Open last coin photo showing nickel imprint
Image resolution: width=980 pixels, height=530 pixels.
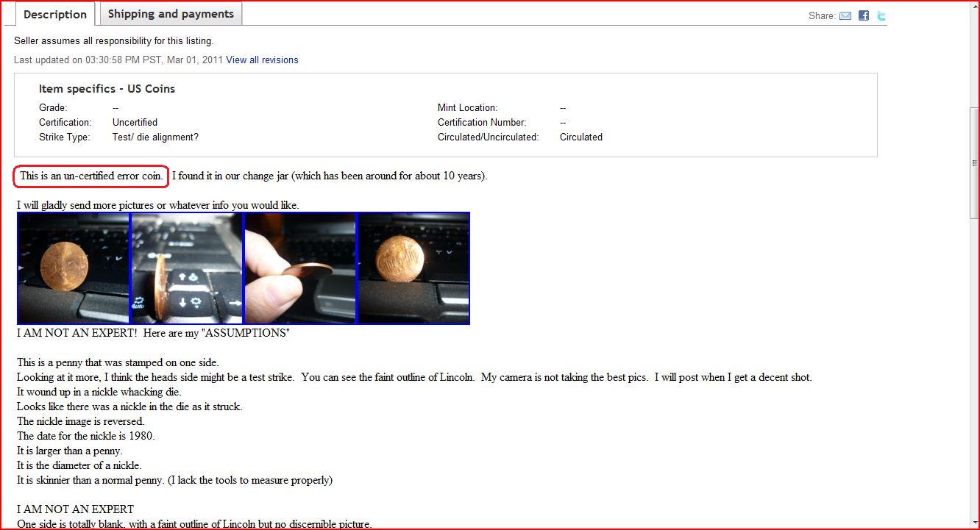pyautogui.click(x=413, y=268)
